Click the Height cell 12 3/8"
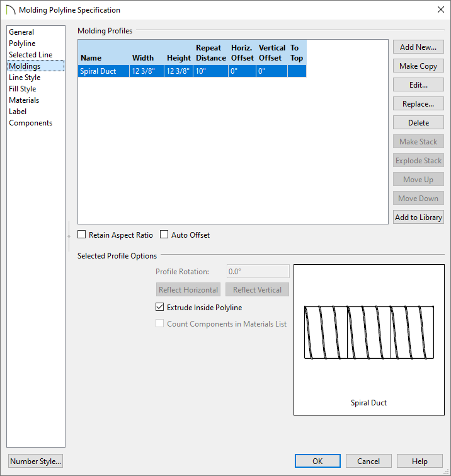Image resolution: width=451 pixels, height=476 pixels. [x=179, y=71]
